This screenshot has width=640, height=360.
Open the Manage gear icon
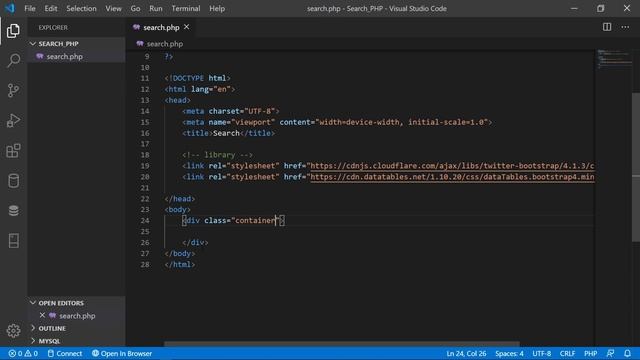(13, 331)
